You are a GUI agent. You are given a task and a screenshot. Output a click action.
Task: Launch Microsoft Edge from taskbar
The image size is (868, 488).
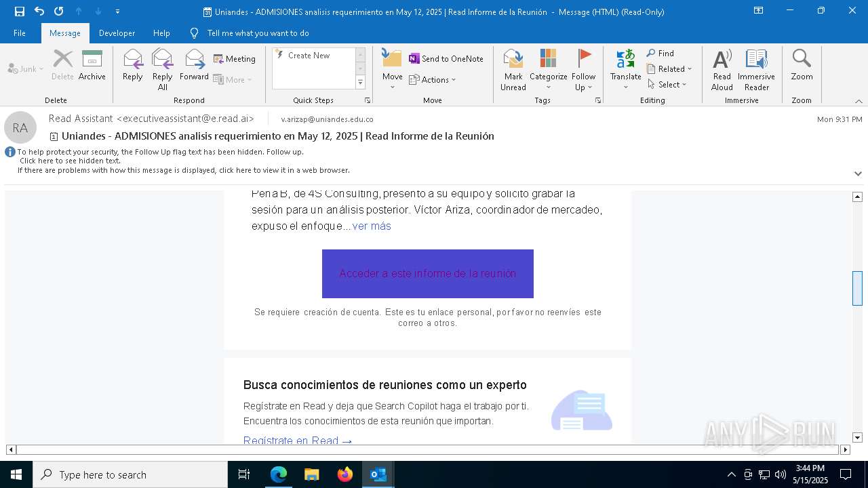coord(279,474)
